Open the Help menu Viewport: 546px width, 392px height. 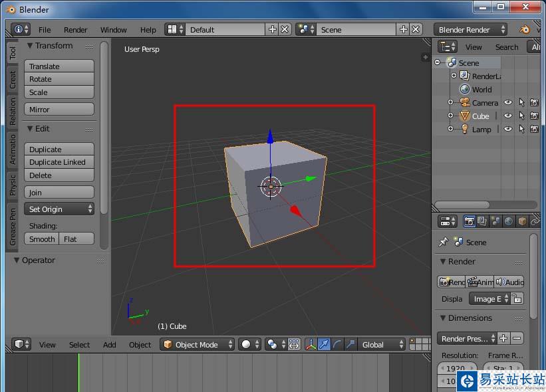click(148, 29)
